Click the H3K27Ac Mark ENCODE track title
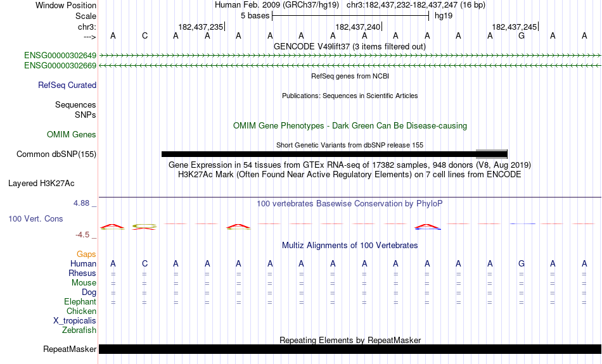602x364 pixels. pyautogui.click(x=350, y=175)
